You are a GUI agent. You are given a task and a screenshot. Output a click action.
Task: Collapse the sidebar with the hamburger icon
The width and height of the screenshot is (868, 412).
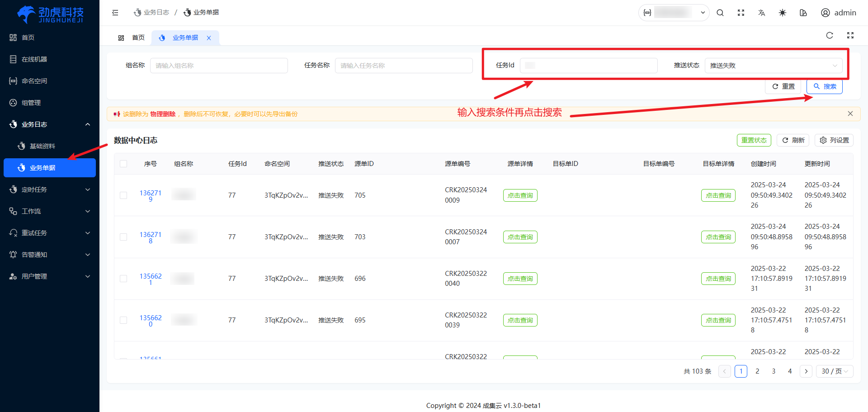coord(115,13)
